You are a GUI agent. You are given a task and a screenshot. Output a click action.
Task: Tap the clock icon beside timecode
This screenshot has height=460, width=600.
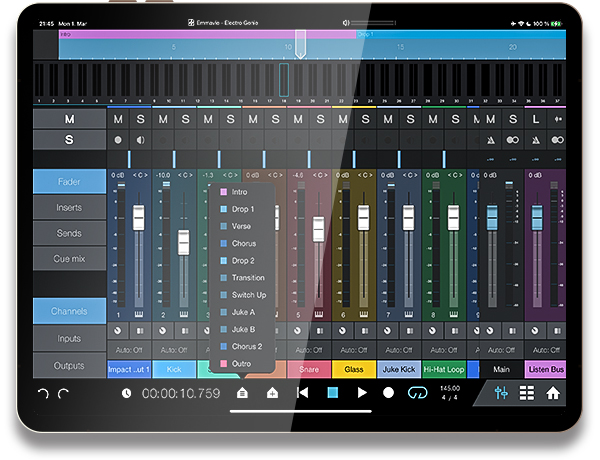[126, 393]
